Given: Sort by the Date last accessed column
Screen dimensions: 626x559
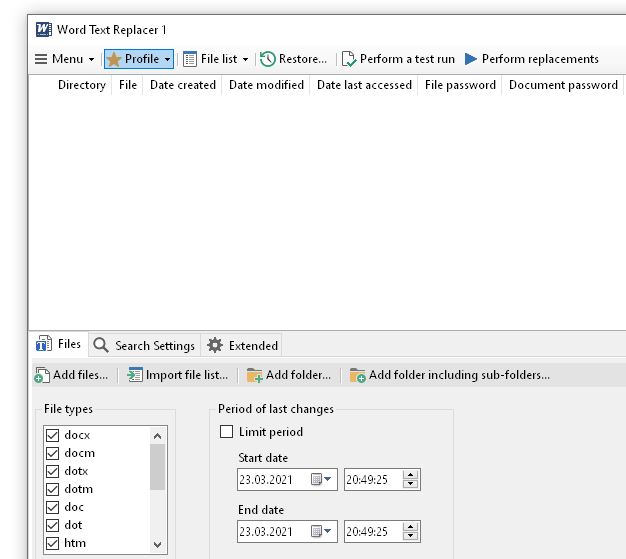Looking at the screenshot, I should [x=364, y=85].
